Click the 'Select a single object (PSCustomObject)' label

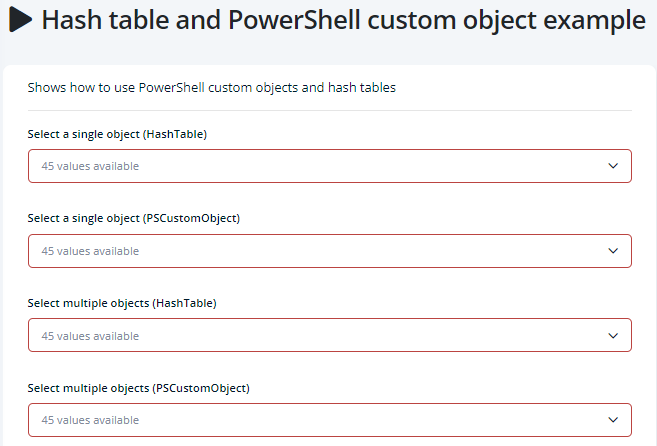[134, 218]
